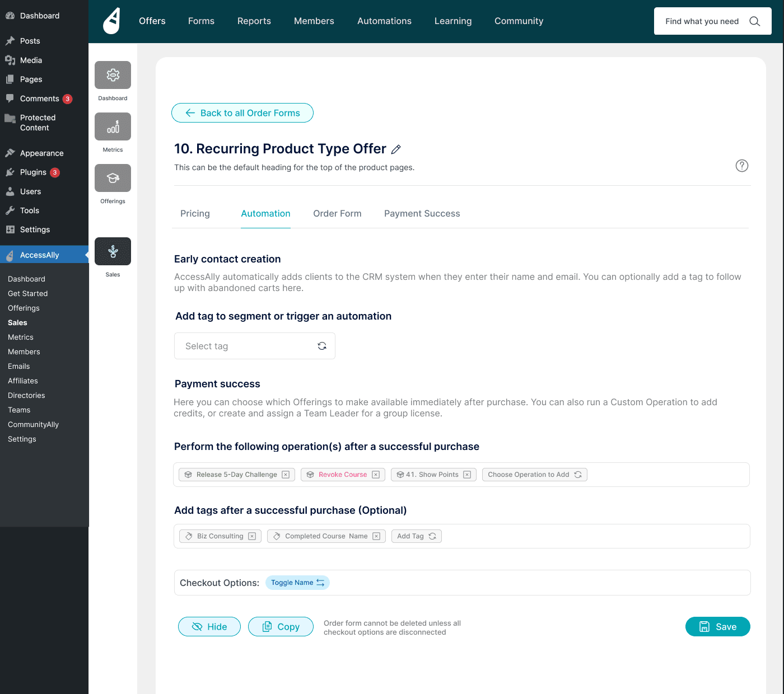This screenshot has width=784, height=694.
Task: Go back to all Order Forms
Action: pyautogui.click(x=242, y=113)
